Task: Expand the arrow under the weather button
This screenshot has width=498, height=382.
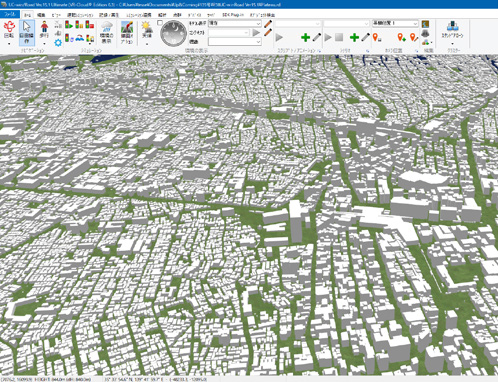Action: tap(147, 43)
